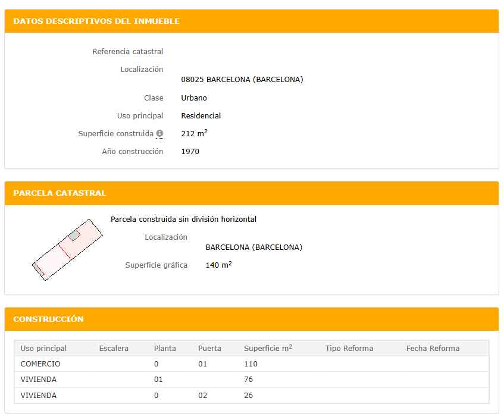The image size is (504, 420).
Task: Click the '01' puerta cell of COMERCIO
Action: pos(202,363)
